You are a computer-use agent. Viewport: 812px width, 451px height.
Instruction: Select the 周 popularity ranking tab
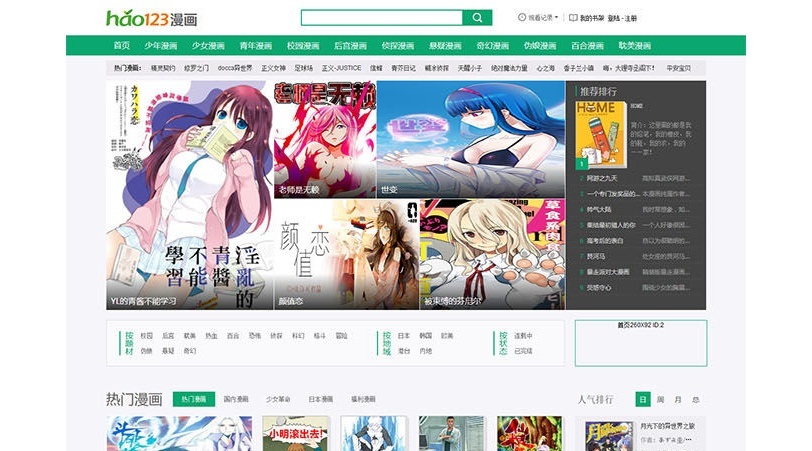point(660,399)
